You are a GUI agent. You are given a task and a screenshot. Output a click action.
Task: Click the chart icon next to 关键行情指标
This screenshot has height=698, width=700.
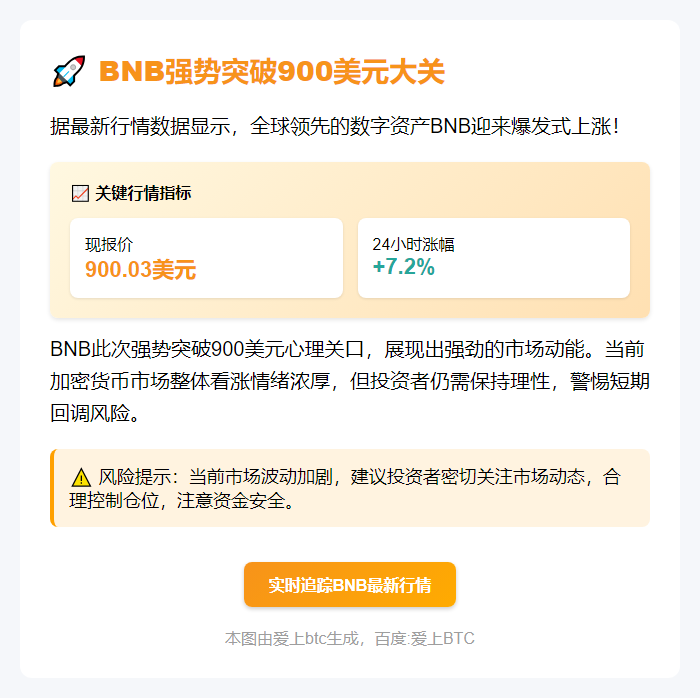[x=81, y=193]
